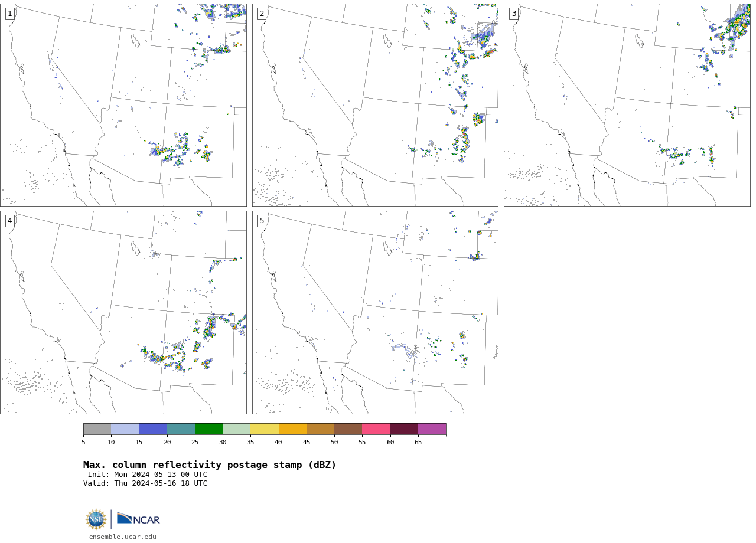Click the colorbar tick label 55
The width and height of the screenshot is (756, 543).
362,443
